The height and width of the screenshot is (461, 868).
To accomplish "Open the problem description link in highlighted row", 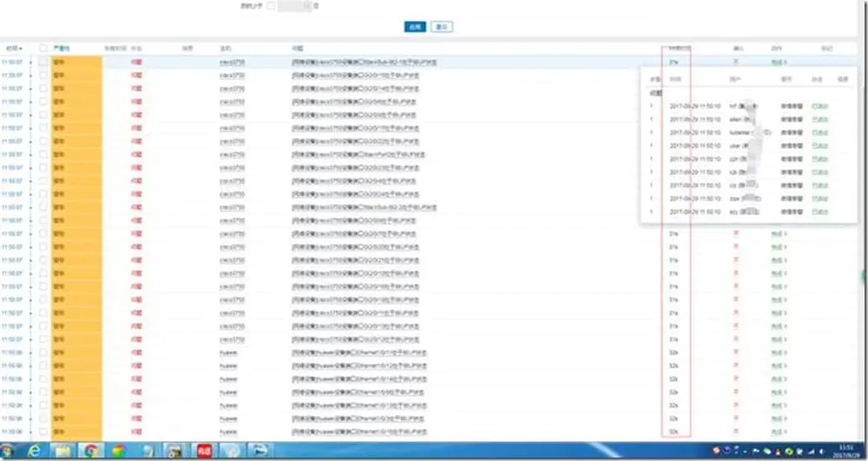I will tap(365, 62).
